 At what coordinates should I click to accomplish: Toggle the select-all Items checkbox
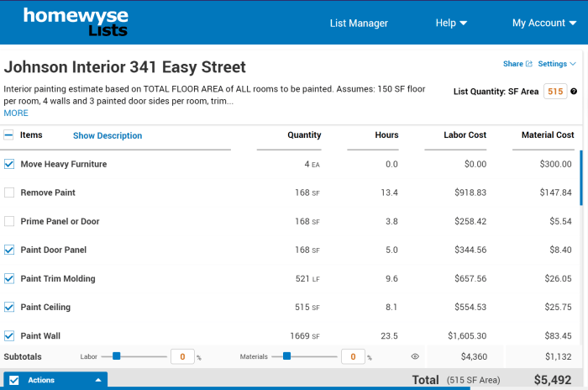coord(8,134)
